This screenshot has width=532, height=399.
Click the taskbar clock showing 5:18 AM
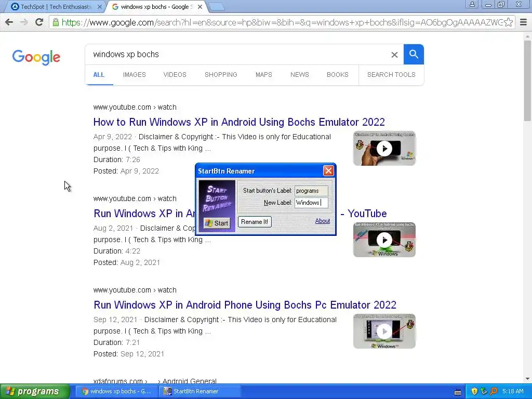[513, 391]
